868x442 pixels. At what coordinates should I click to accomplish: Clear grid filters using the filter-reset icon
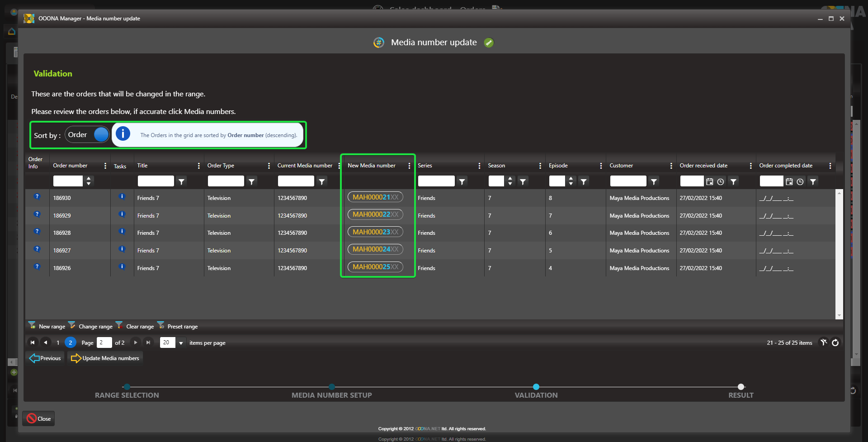(x=824, y=342)
